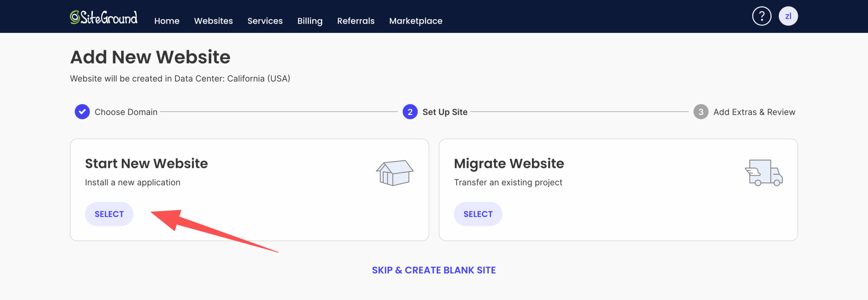Click the moving truck icon in Migrate Website

pos(764,173)
